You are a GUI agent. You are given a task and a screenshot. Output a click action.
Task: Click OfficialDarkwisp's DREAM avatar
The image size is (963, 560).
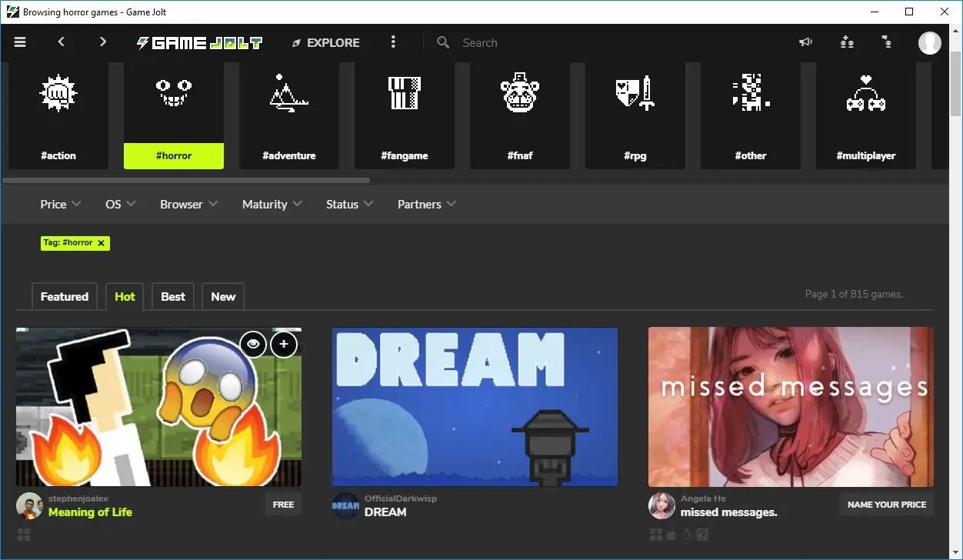(x=345, y=505)
